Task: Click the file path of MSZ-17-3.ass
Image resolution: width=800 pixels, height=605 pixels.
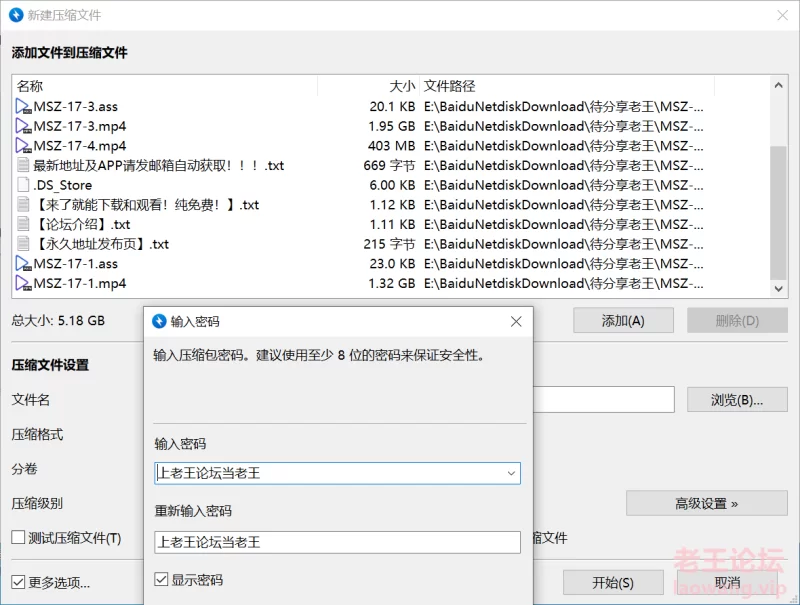Action: (x=563, y=107)
